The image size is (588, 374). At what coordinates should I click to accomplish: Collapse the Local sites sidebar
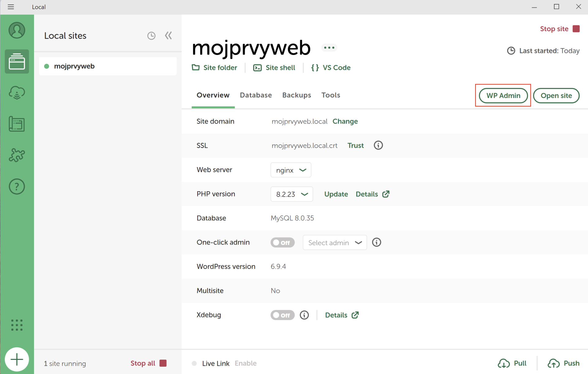pyautogui.click(x=168, y=36)
